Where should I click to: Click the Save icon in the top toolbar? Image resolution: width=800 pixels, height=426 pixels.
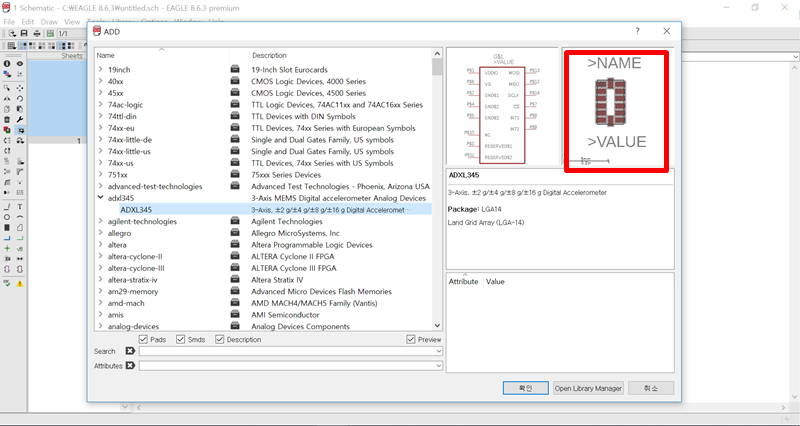24,34
